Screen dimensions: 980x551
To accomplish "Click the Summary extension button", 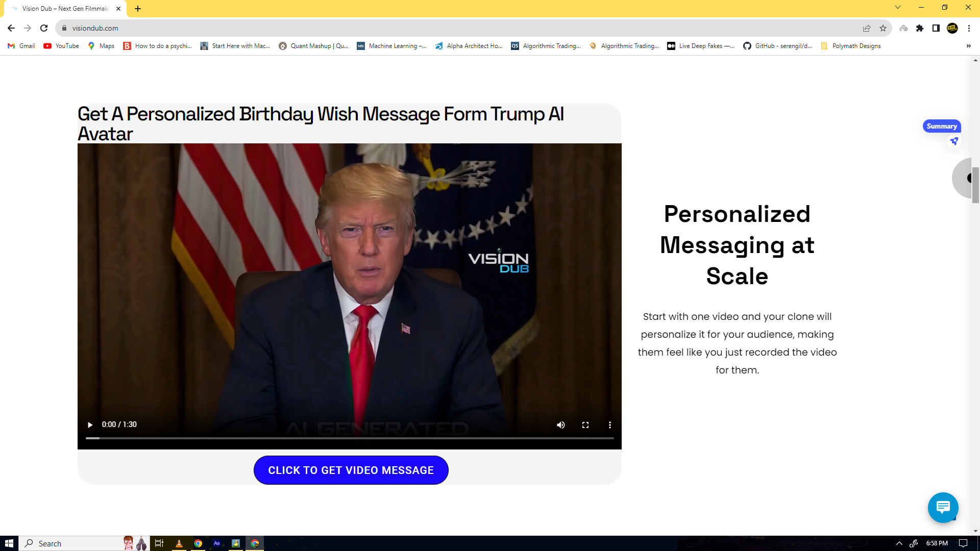I will 941,126.
